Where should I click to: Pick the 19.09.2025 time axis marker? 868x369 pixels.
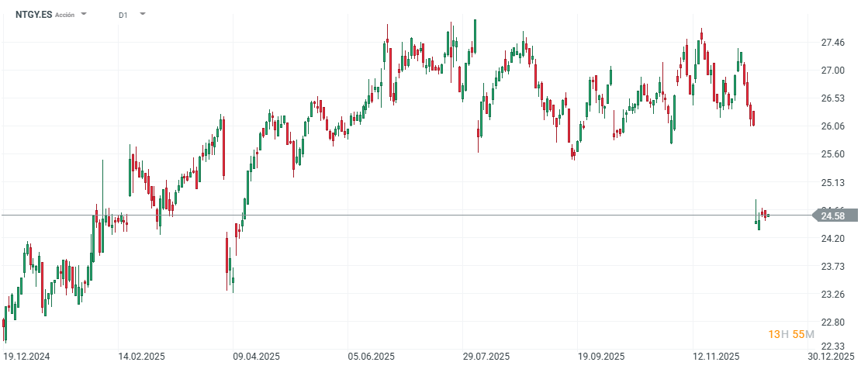(x=600, y=357)
